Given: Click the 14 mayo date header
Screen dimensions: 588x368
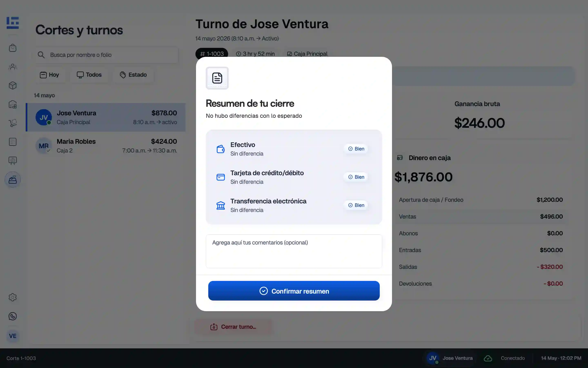Looking at the screenshot, I should tap(44, 95).
